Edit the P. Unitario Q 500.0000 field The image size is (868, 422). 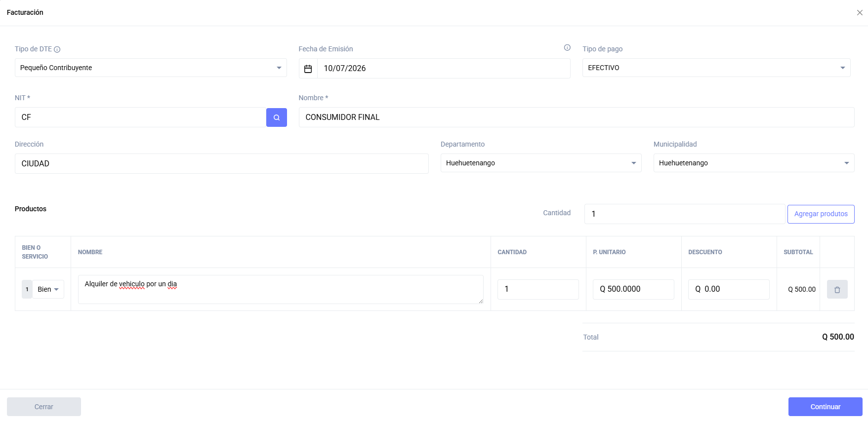(x=633, y=289)
